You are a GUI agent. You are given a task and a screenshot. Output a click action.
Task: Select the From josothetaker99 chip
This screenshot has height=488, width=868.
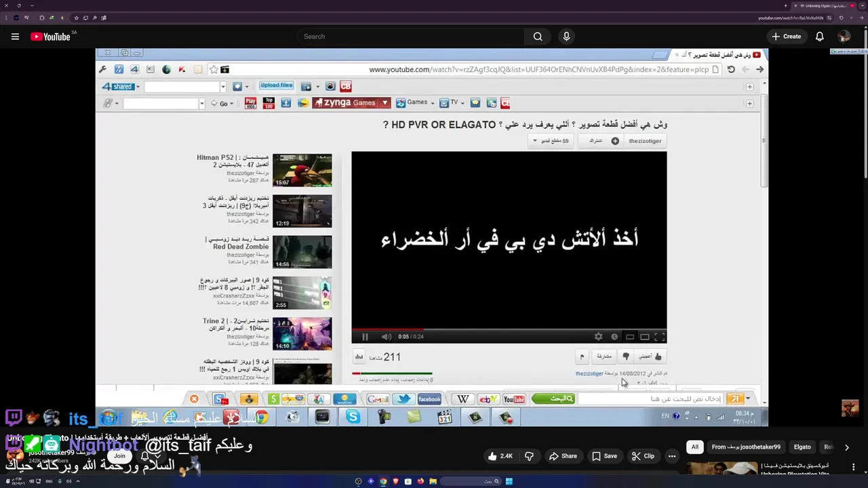746,447
